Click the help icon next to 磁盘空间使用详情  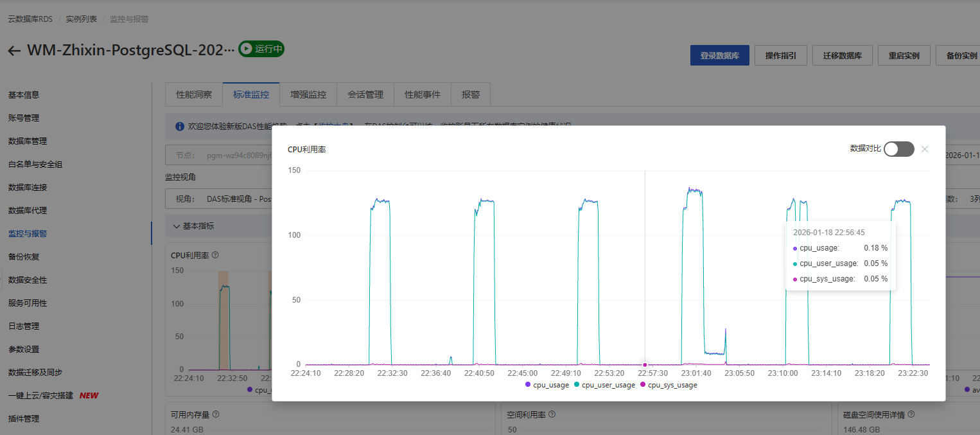911,414
